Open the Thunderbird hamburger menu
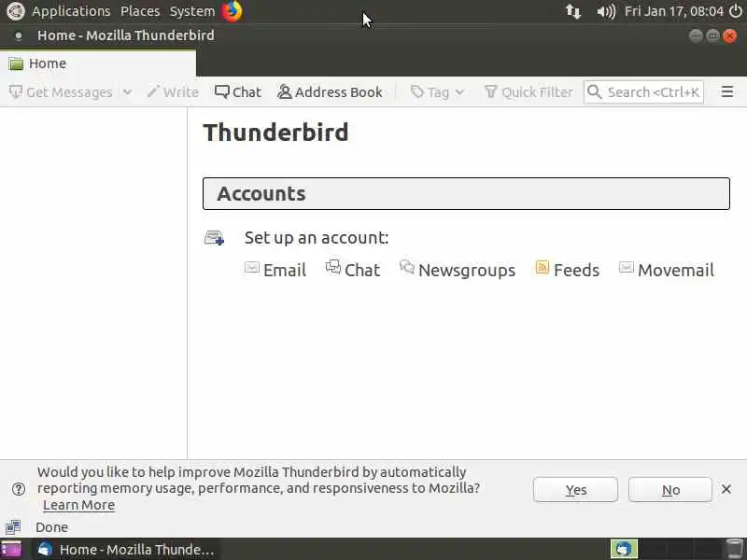The height and width of the screenshot is (560, 747). point(727,91)
